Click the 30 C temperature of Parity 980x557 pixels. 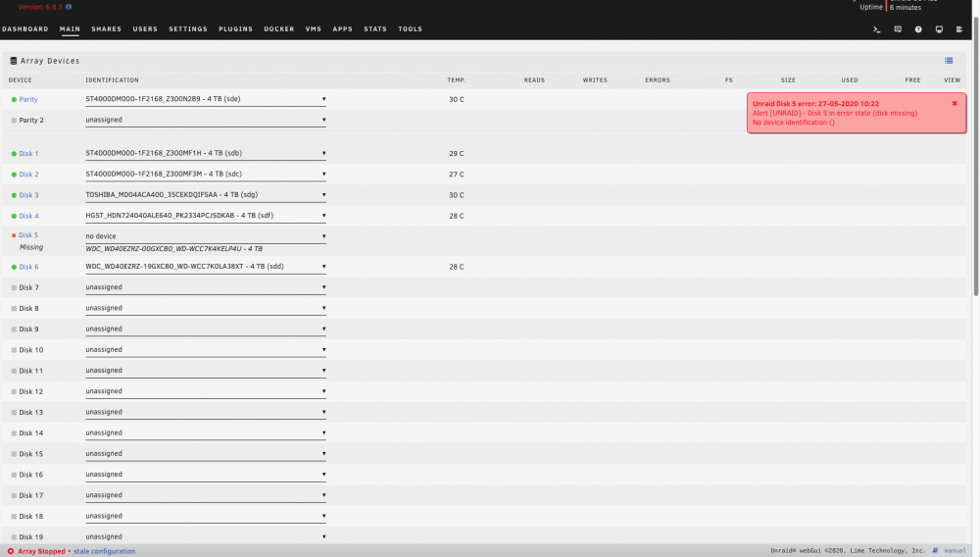coord(457,99)
